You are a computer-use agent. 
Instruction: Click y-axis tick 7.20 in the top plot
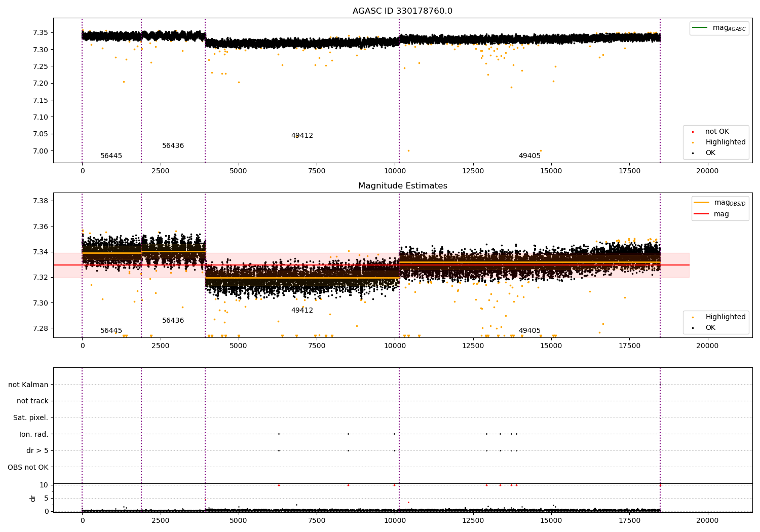(41, 84)
